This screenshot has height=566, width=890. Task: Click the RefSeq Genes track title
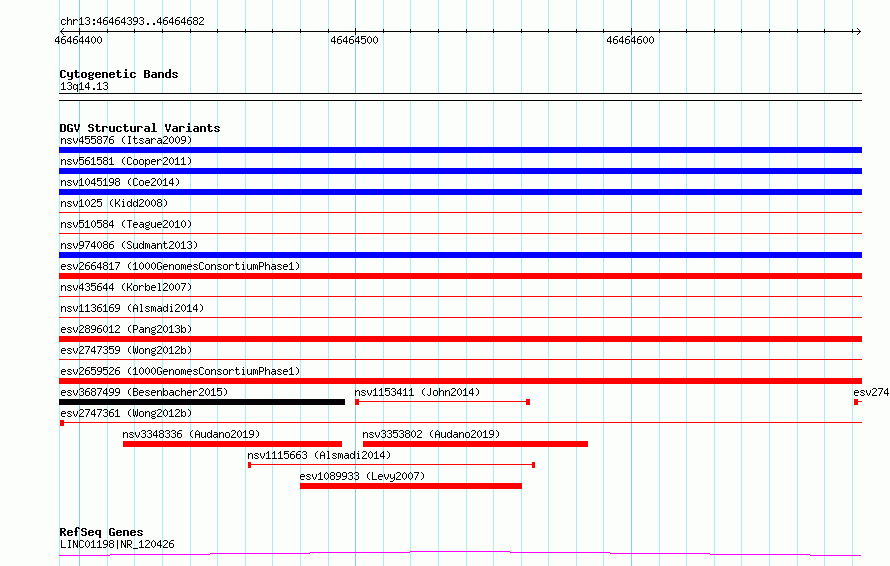(101, 533)
